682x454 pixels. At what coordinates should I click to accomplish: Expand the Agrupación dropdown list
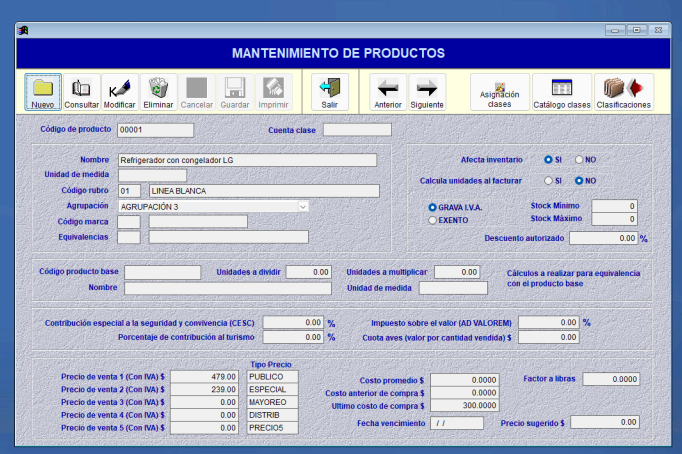(303, 207)
